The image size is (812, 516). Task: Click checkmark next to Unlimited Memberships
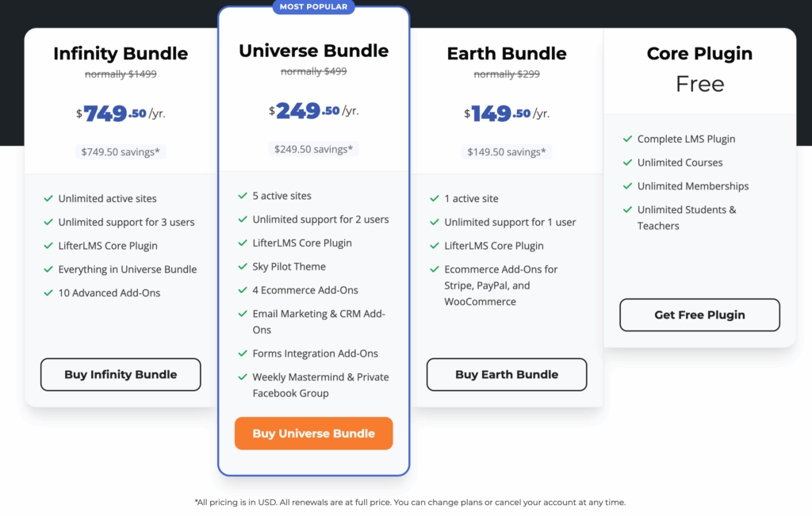[x=627, y=186]
